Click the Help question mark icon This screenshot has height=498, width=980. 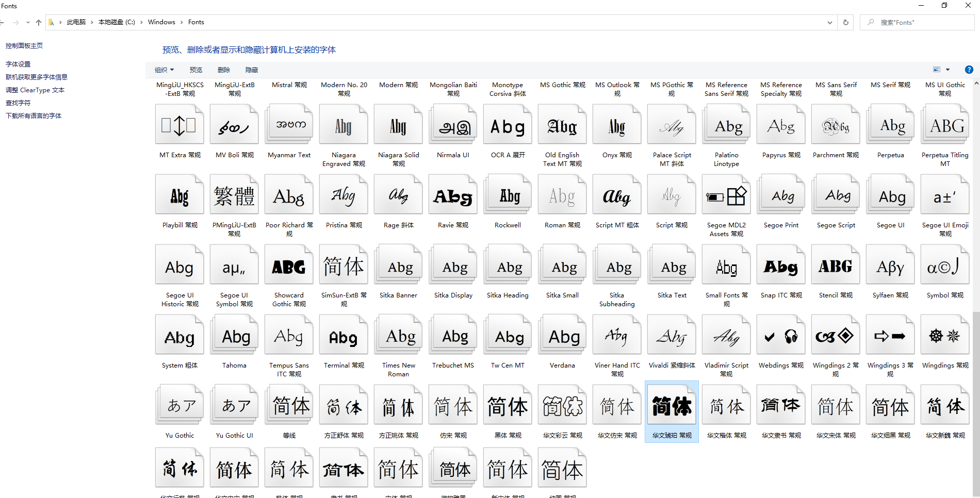(x=969, y=70)
